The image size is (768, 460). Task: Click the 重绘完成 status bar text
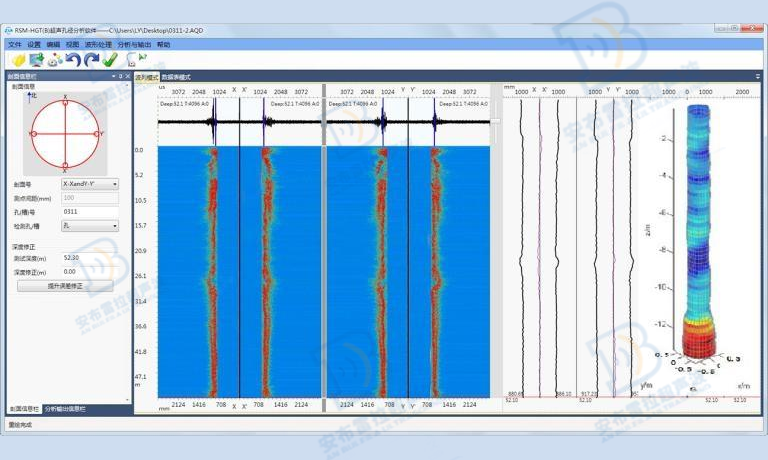(21, 425)
